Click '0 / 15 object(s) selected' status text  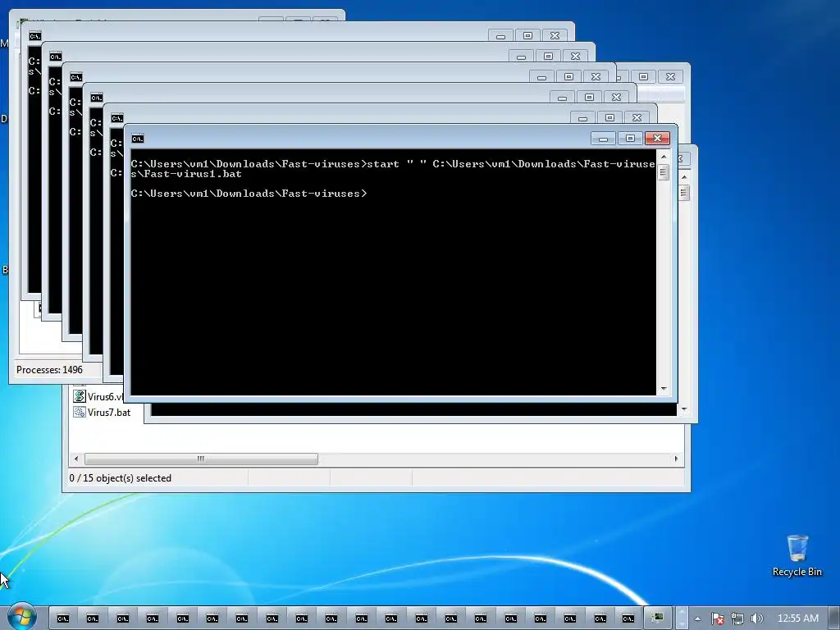[x=120, y=478]
